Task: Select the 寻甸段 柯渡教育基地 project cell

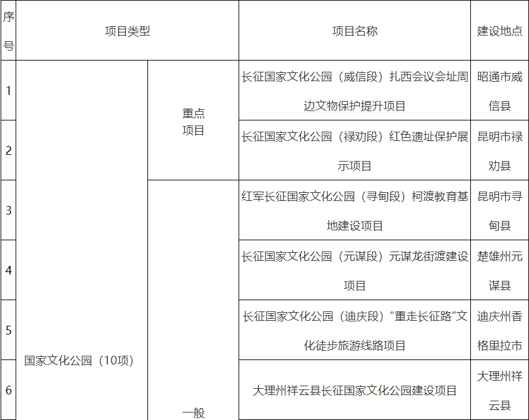Action: click(354, 211)
